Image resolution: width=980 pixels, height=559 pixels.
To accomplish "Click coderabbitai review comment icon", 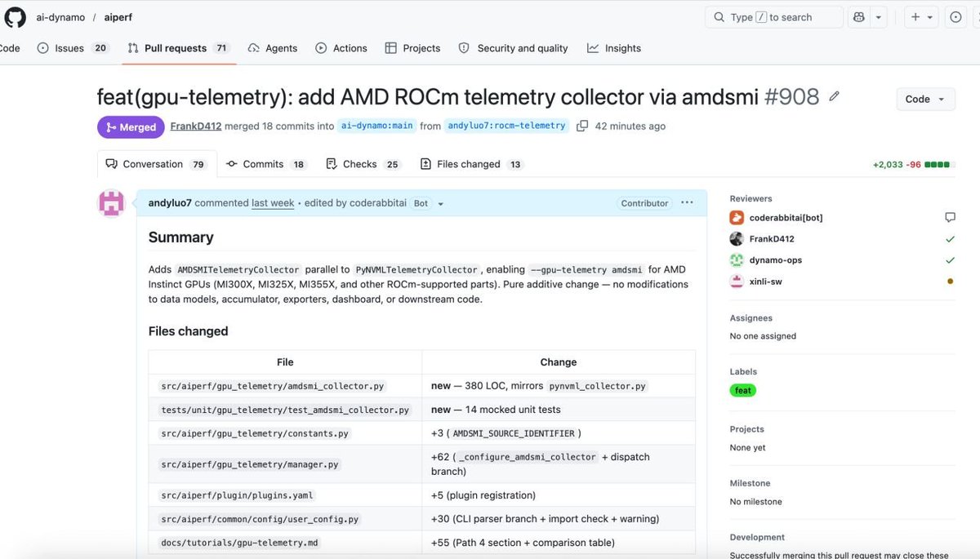I will 950,218.
